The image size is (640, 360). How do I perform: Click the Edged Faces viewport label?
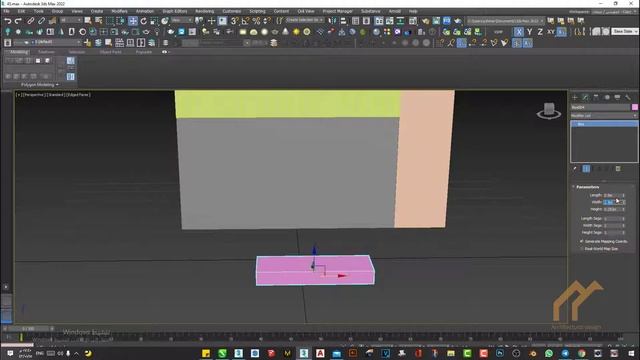point(78,95)
